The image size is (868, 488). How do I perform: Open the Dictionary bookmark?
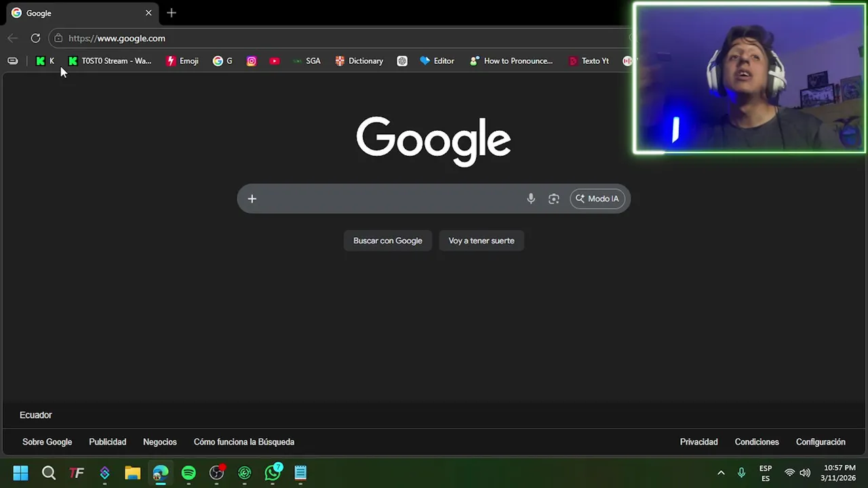point(359,61)
